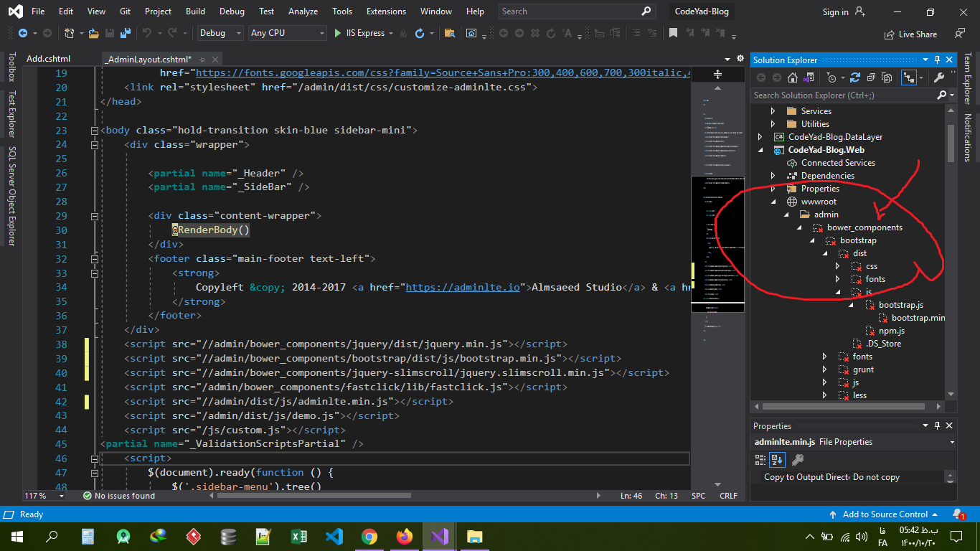Collapse the wwwroot folder node
The width and height of the screenshot is (980, 551).
pyautogui.click(x=773, y=202)
